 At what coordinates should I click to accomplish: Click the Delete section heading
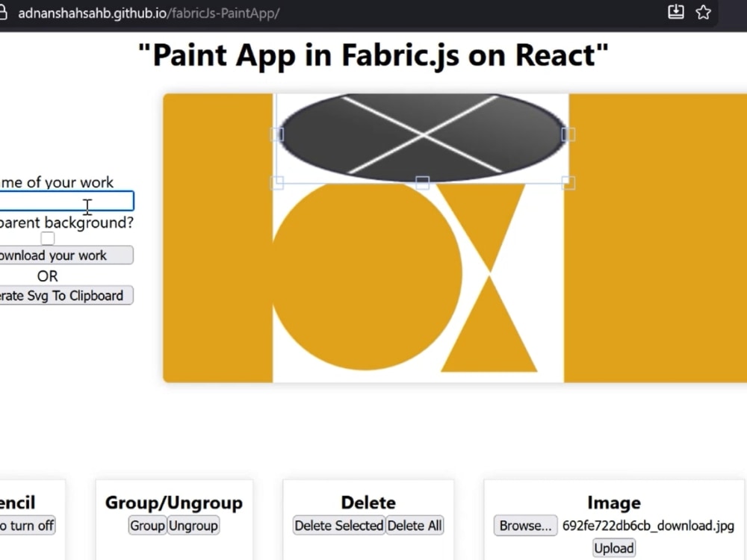368,503
